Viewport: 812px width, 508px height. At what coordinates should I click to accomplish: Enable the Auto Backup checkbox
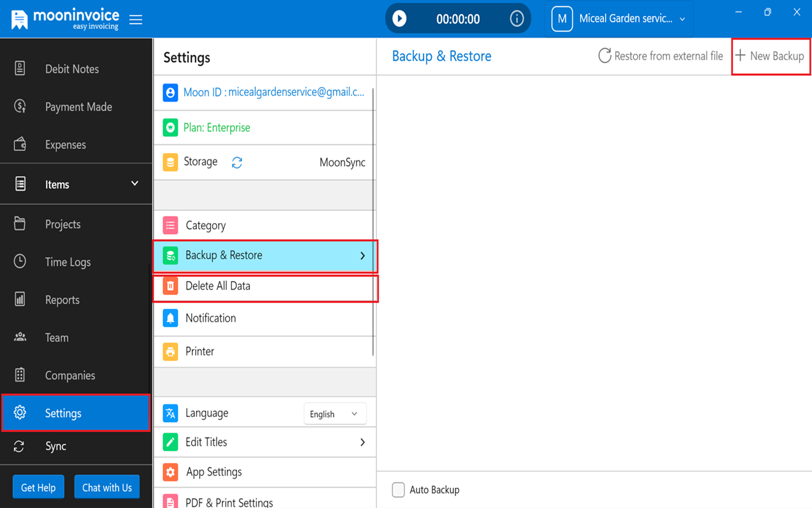pos(398,490)
